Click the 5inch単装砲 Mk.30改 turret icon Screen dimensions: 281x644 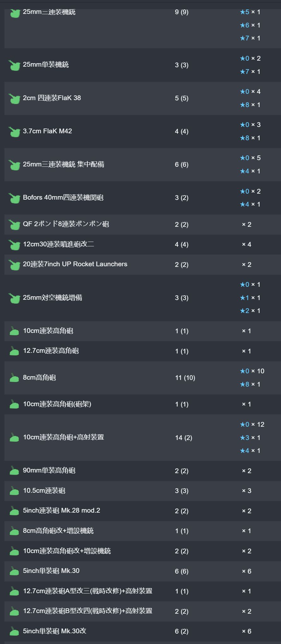14,631
